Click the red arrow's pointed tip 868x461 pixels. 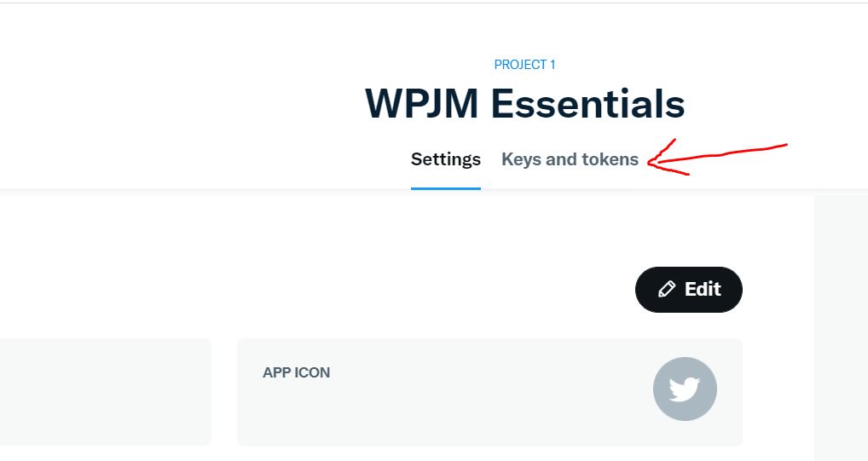(x=650, y=163)
